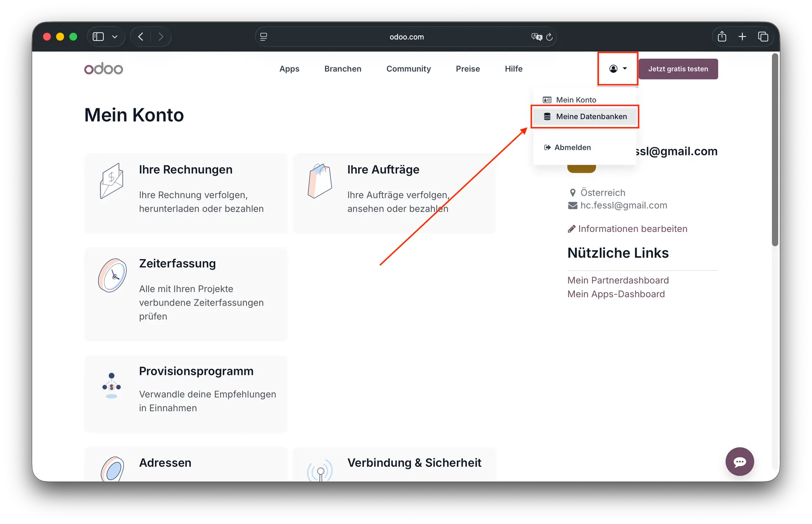Click the Adressen icon
Image resolution: width=812 pixels, height=524 pixels.
(x=112, y=469)
